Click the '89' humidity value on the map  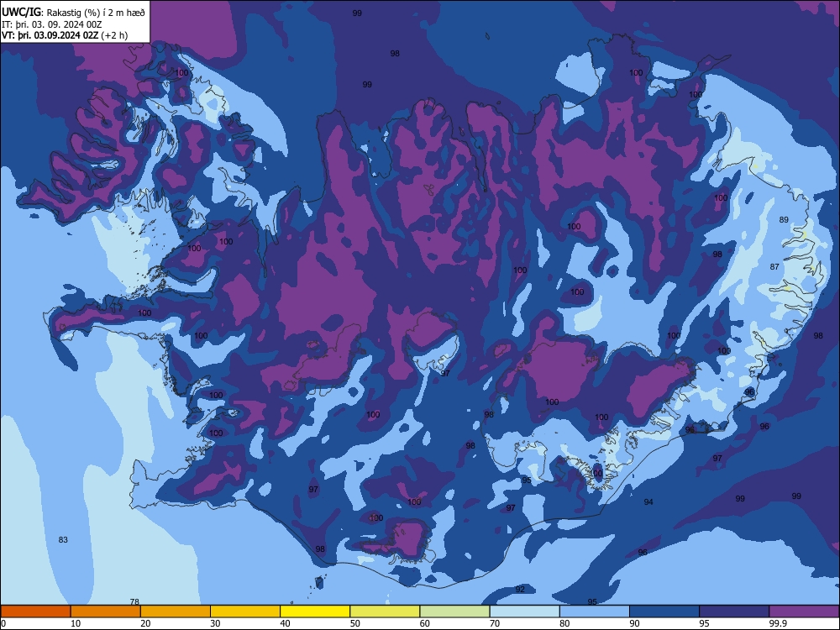pyautogui.click(x=784, y=219)
